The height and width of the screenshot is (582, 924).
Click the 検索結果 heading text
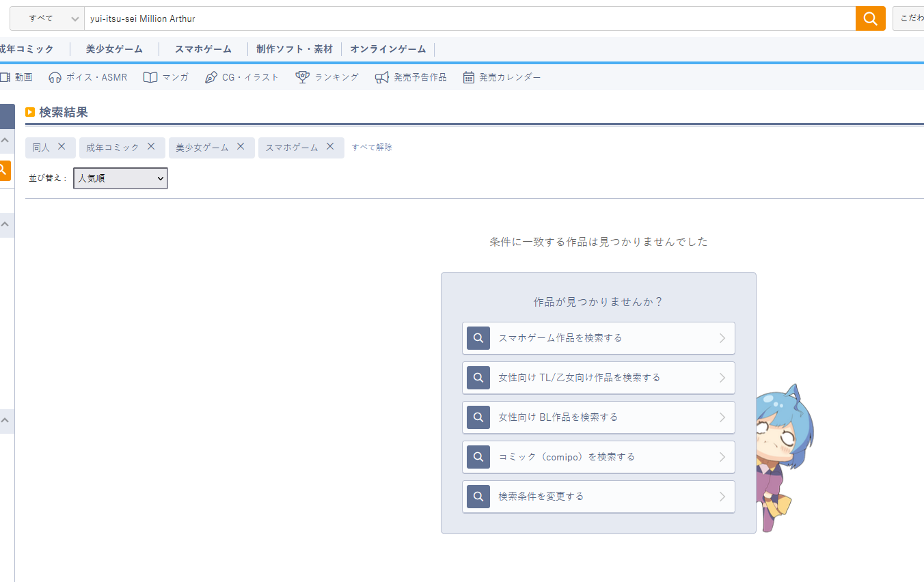tap(64, 112)
